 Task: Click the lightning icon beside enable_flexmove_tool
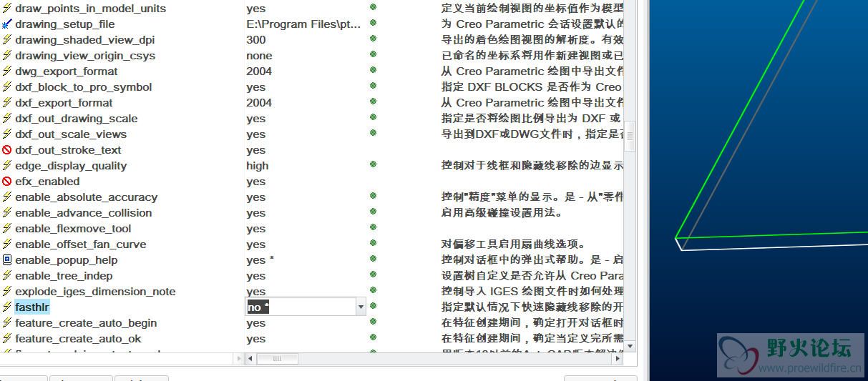[7, 229]
